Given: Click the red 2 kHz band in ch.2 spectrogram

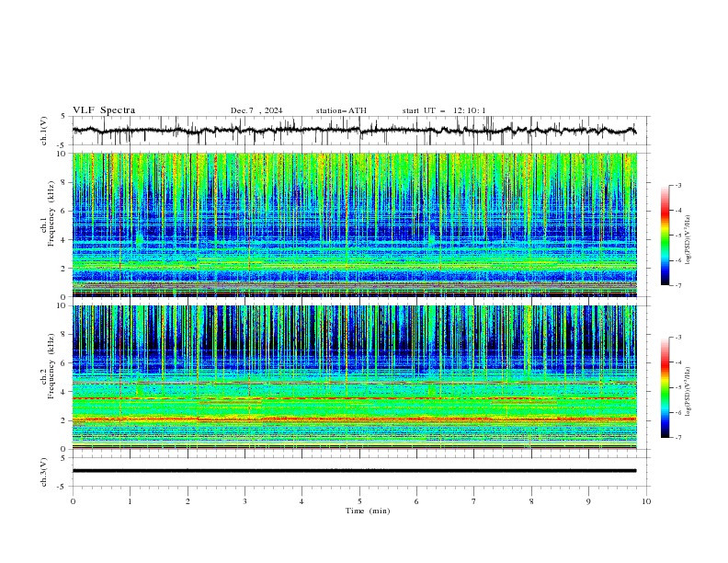Looking at the screenshot, I should pyautogui.click(x=355, y=419).
